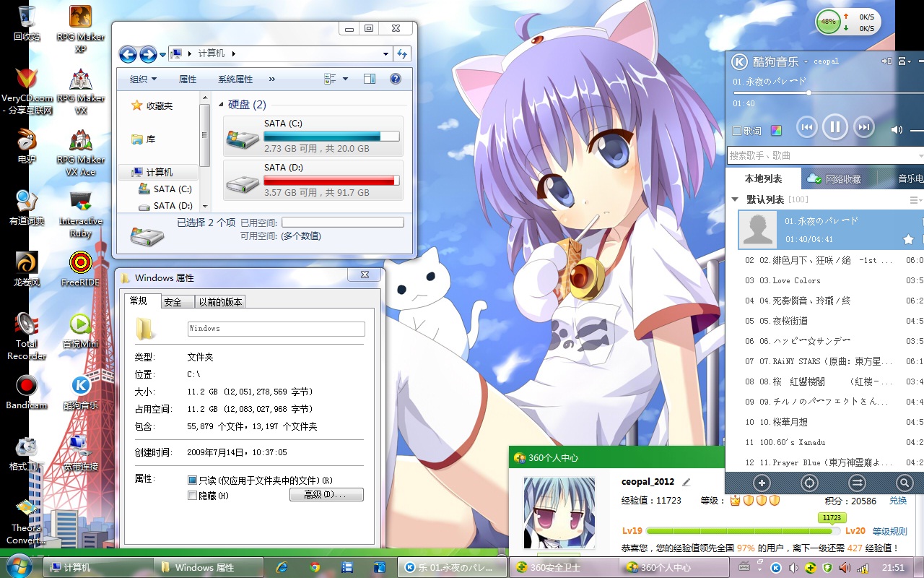Switch to the 以前的版本 tab
The image size is (924, 578).
pyautogui.click(x=221, y=302)
